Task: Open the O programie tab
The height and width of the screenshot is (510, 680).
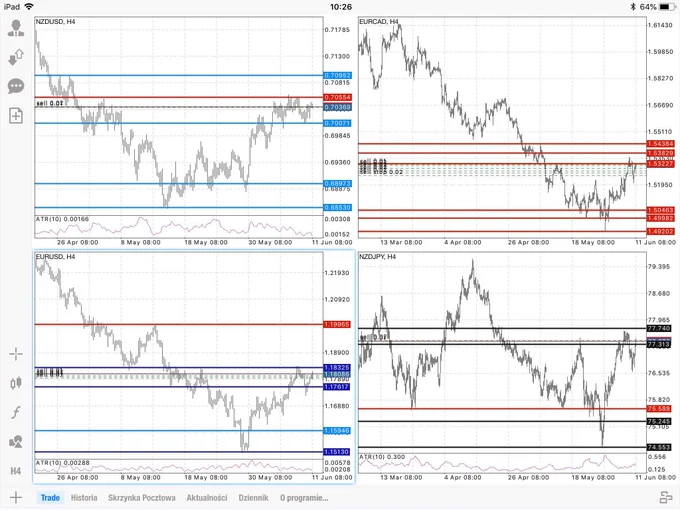Action: tap(304, 498)
